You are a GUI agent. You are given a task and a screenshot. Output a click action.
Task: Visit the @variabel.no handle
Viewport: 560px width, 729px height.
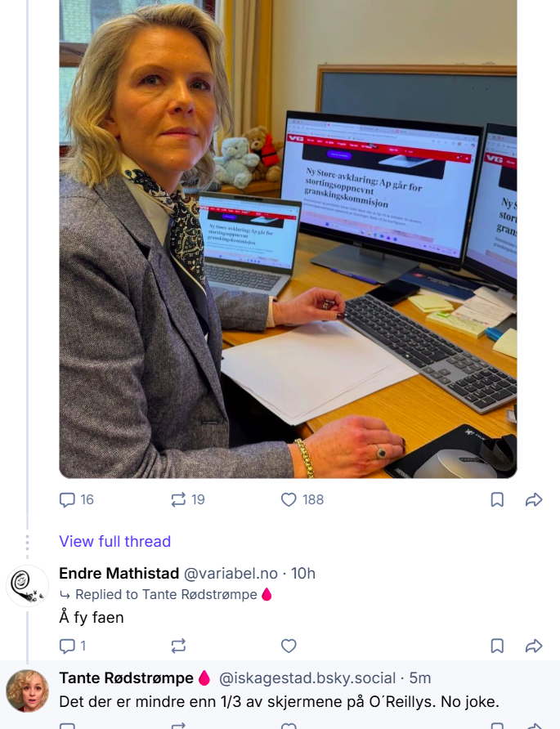click(230, 573)
